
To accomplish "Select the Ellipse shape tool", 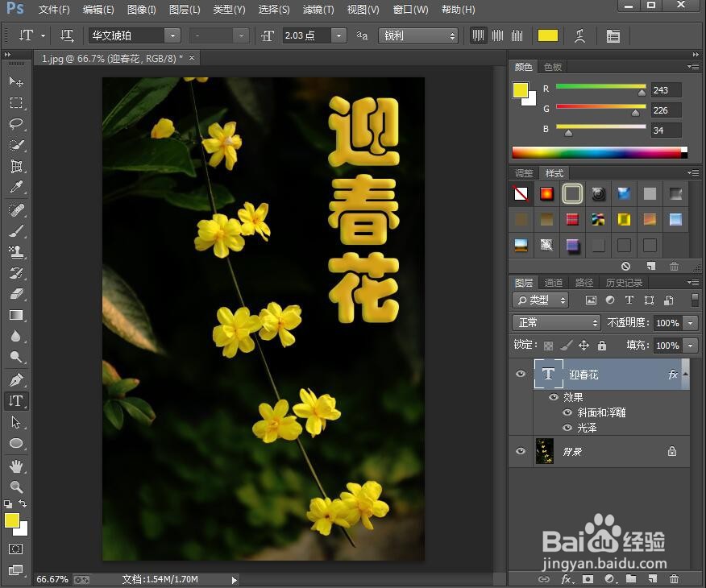I will 16,443.
